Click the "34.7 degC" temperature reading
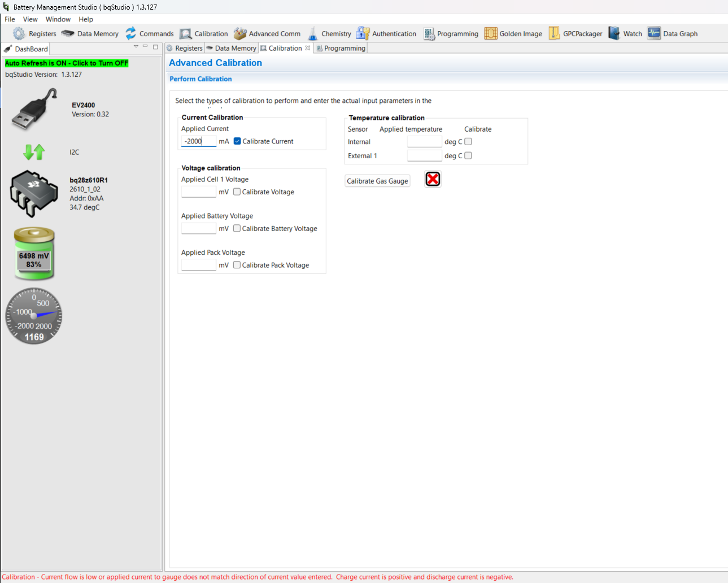This screenshot has height=583, width=728. pos(85,207)
